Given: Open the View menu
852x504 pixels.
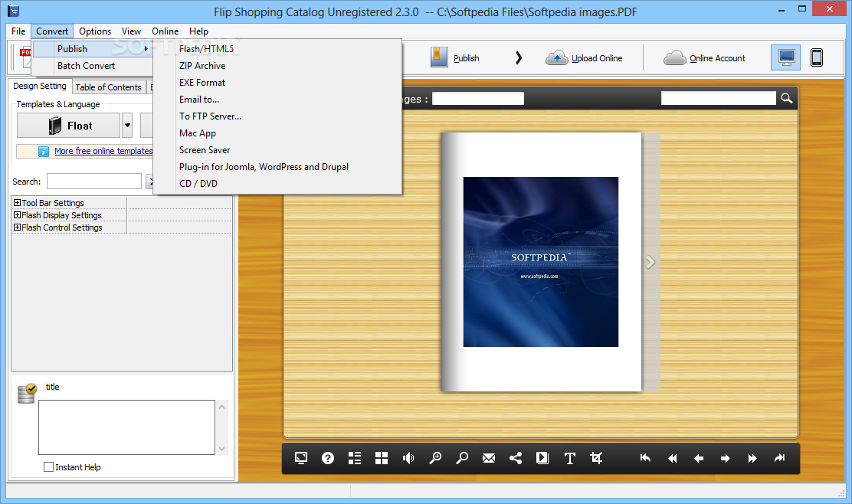Looking at the screenshot, I should (131, 31).
